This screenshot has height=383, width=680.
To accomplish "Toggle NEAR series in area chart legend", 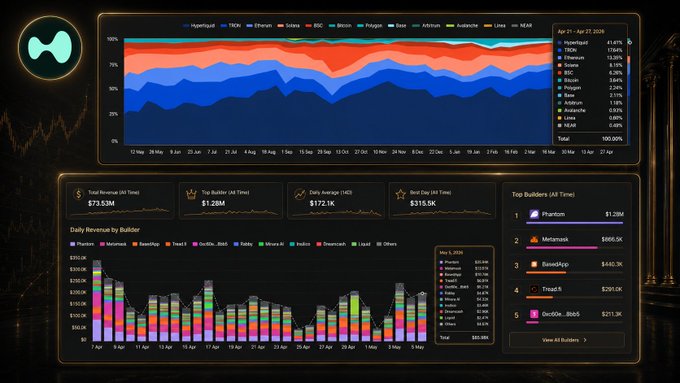I will (522, 26).
